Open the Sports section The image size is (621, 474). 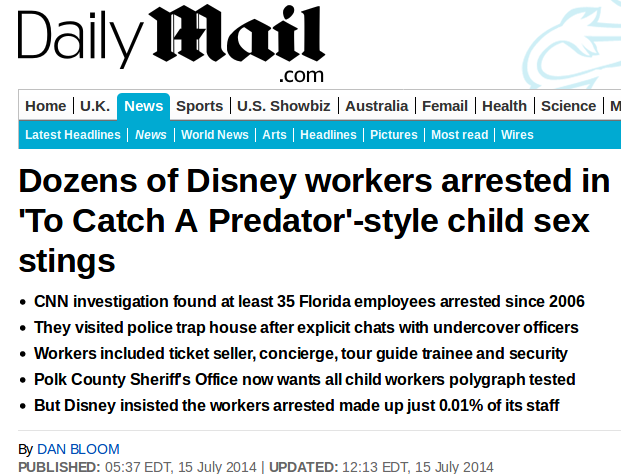click(200, 106)
